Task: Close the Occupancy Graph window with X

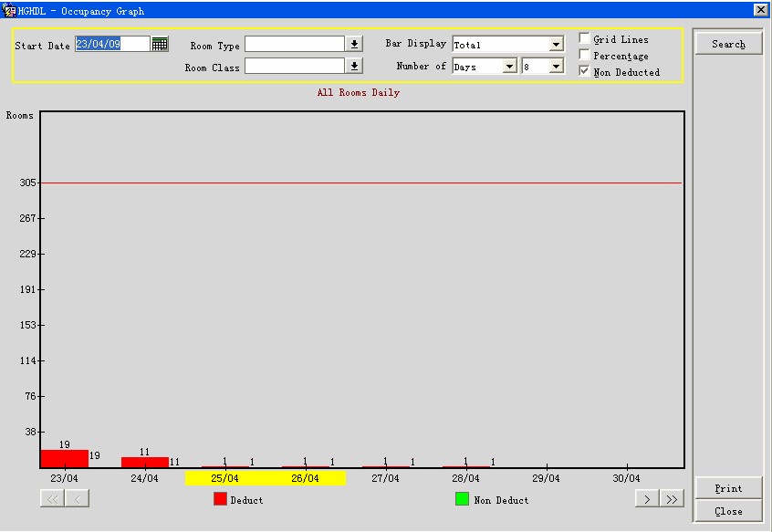Action: (760, 9)
